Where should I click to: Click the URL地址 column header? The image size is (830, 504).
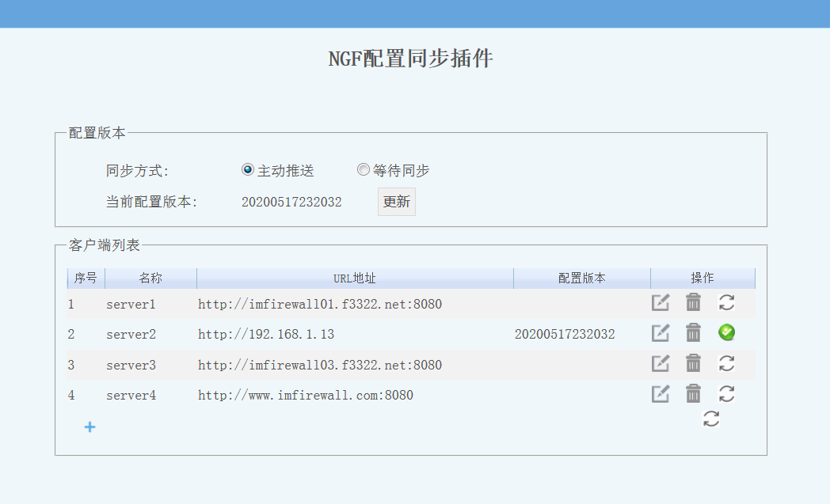click(355, 279)
